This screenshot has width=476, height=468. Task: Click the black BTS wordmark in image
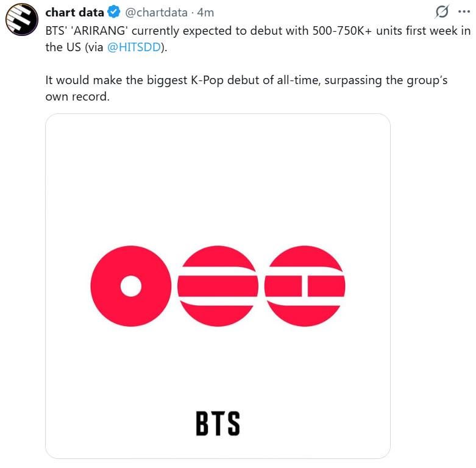tap(218, 424)
